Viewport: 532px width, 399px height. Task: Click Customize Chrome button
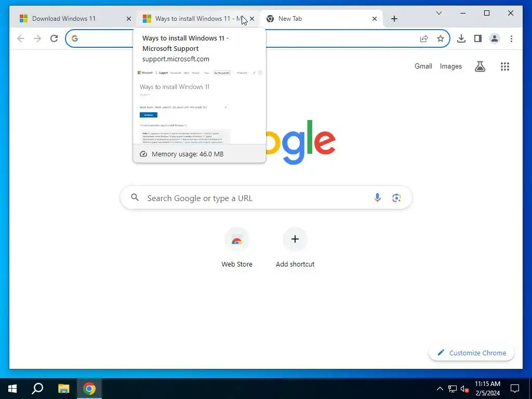coord(472,353)
